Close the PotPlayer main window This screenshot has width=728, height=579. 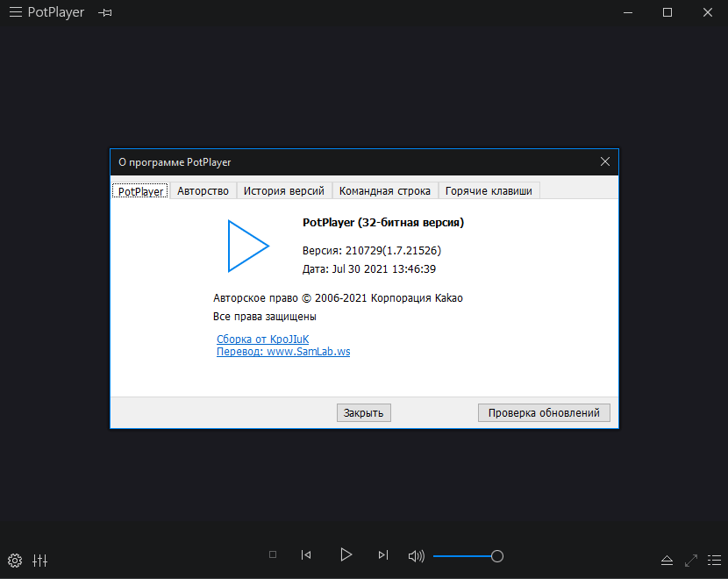click(708, 12)
